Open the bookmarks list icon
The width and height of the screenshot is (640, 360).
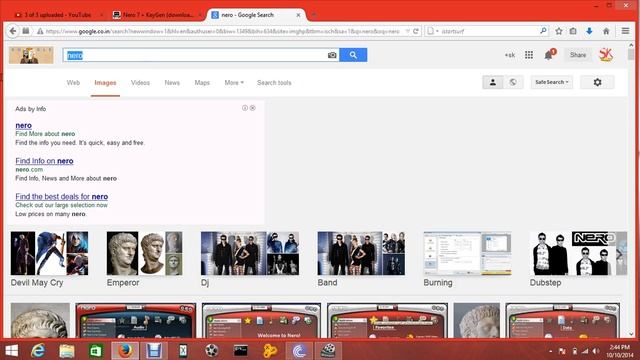pyautogui.click(x=573, y=31)
